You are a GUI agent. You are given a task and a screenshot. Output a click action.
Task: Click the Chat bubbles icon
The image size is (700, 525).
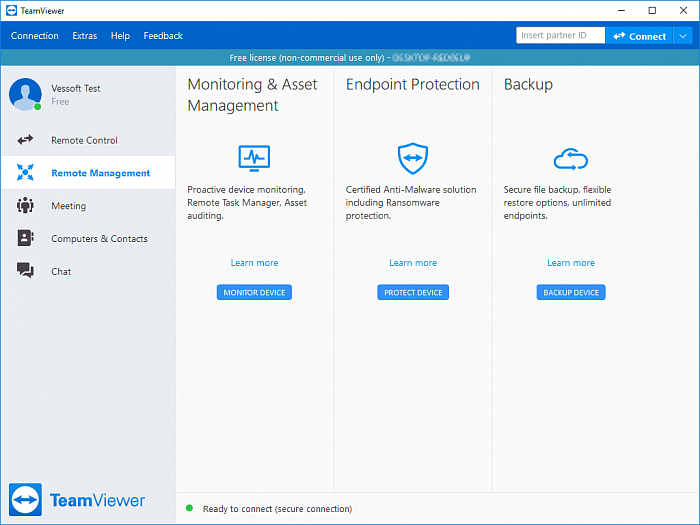coord(25,270)
